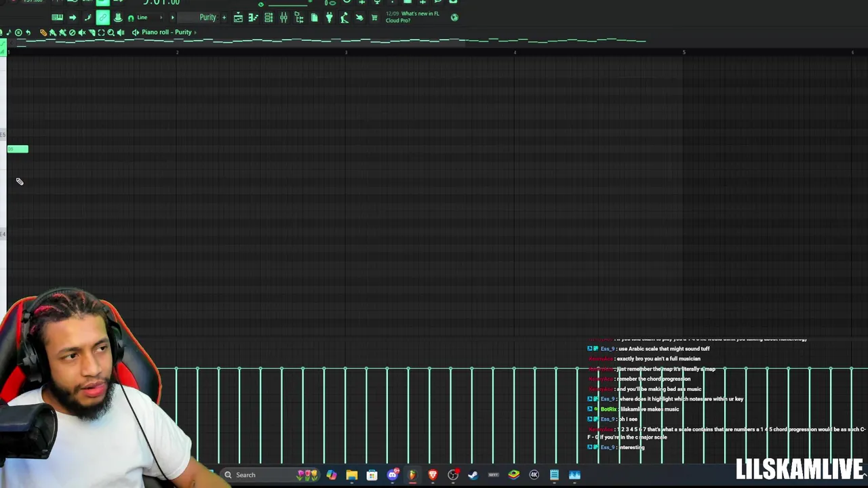Switch to FL Studio taskbar icon

(412, 475)
